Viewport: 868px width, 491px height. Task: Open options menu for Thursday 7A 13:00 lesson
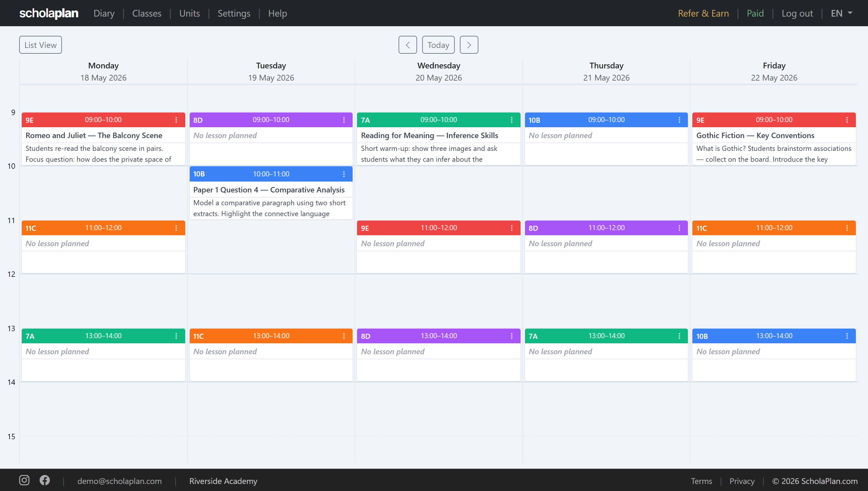[679, 336]
